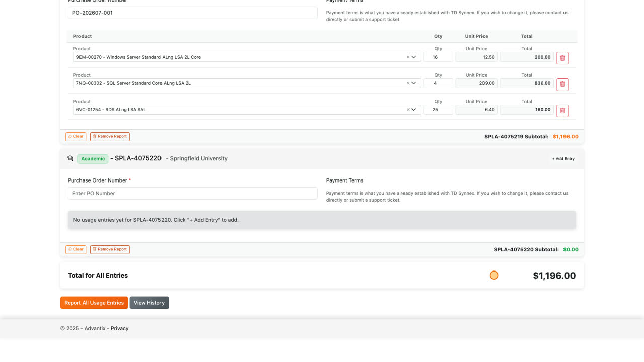The width and height of the screenshot is (644, 362).
Task: Open the Privacy link in footer
Action: (x=119, y=328)
